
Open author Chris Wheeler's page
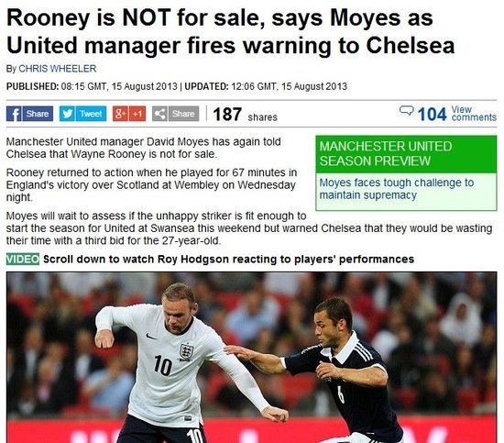coord(58,69)
